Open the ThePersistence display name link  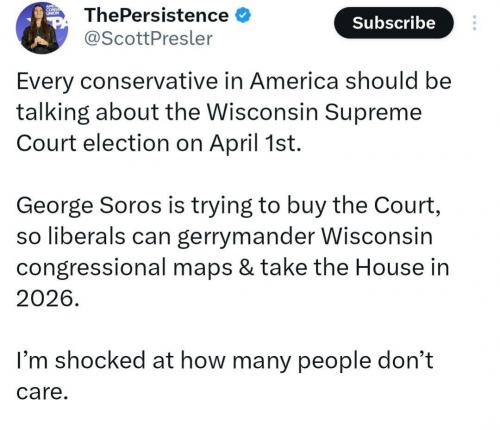[156, 15]
